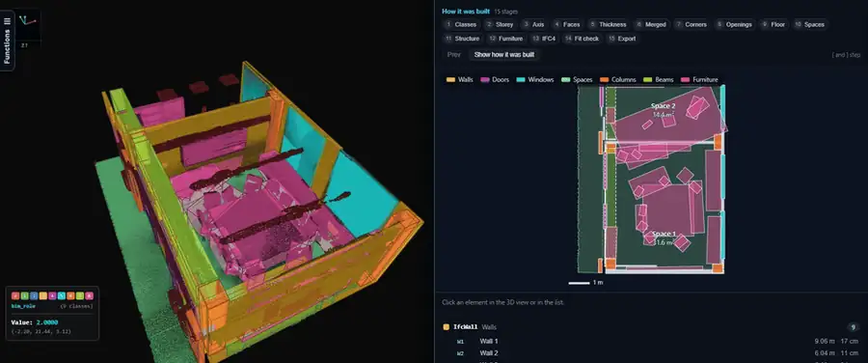Click the red bim_role class swatch
868x363 pixels.
pyautogui.click(x=15, y=296)
